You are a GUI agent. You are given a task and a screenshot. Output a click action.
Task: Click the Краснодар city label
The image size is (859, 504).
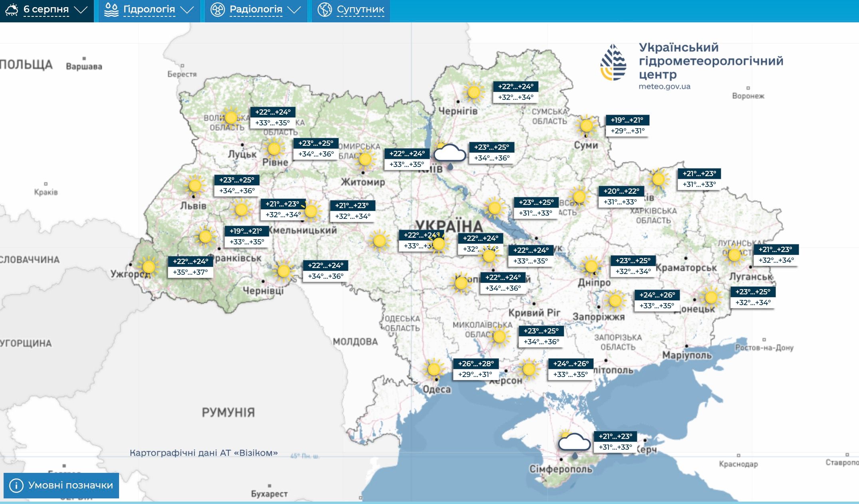click(738, 464)
